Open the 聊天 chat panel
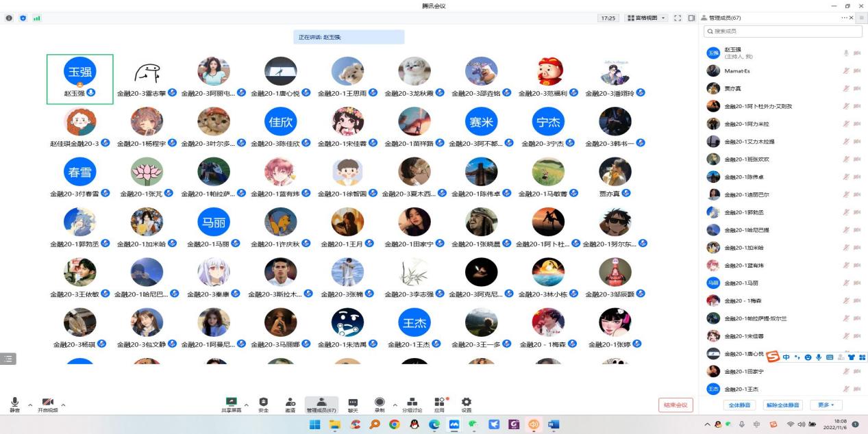Image resolution: width=868 pixels, height=434 pixels. 353,404
